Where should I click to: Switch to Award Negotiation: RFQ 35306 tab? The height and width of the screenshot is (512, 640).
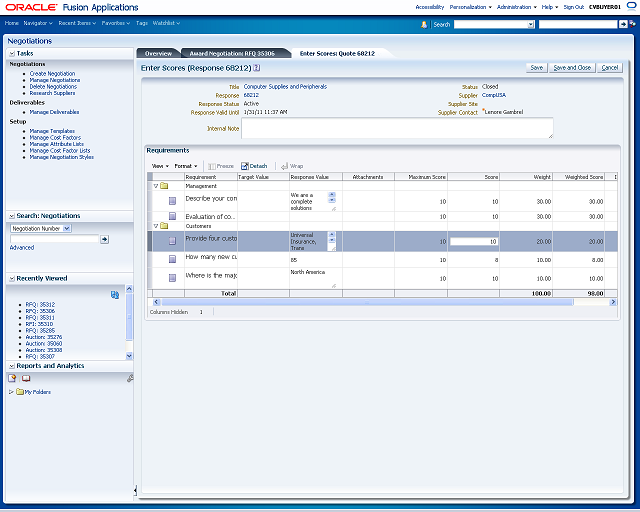click(232, 53)
